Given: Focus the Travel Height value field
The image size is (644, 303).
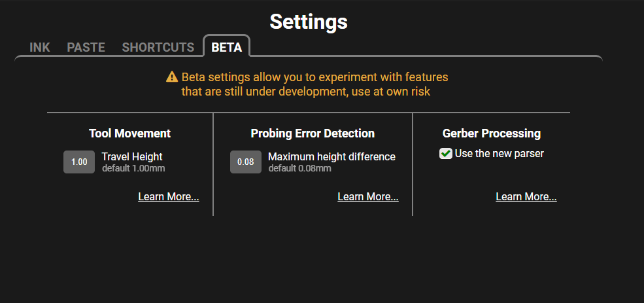Looking at the screenshot, I should click(79, 162).
